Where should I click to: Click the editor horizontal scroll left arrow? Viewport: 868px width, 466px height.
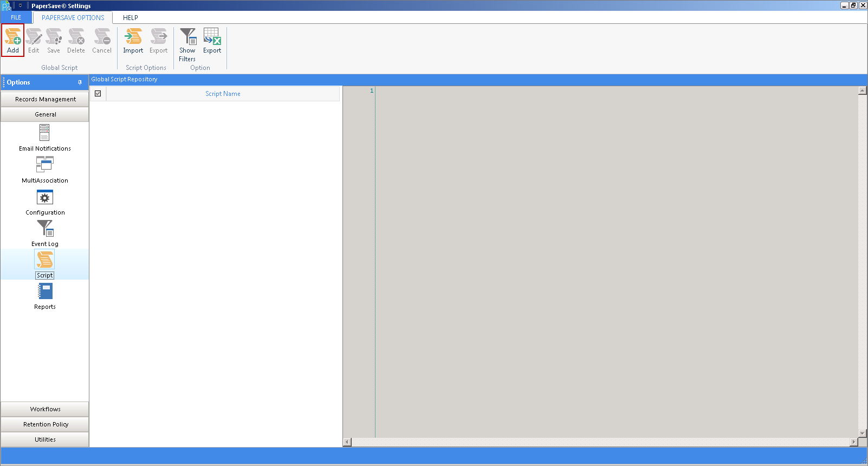click(347, 442)
